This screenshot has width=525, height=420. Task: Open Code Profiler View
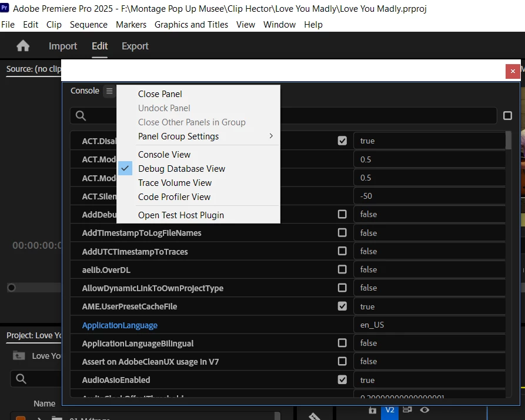[x=174, y=197]
